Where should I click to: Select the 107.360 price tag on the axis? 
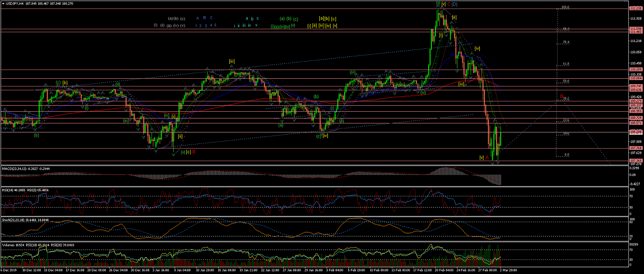(635, 161)
